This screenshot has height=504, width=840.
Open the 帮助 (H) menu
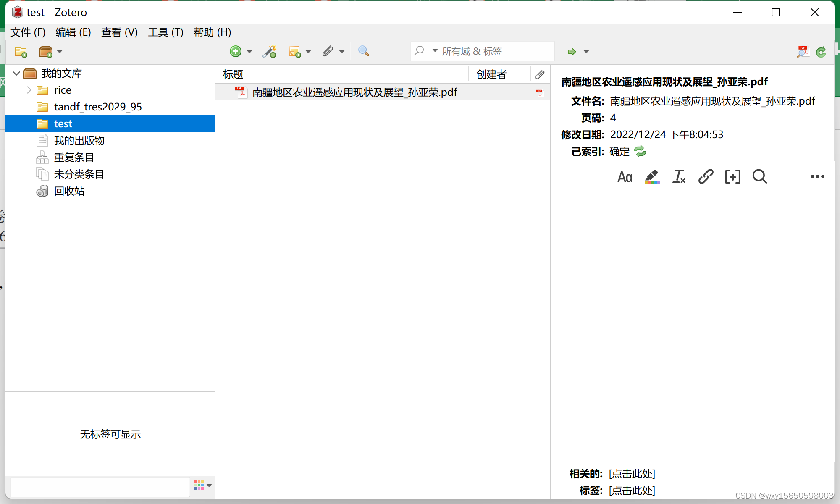pyautogui.click(x=212, y=32)
